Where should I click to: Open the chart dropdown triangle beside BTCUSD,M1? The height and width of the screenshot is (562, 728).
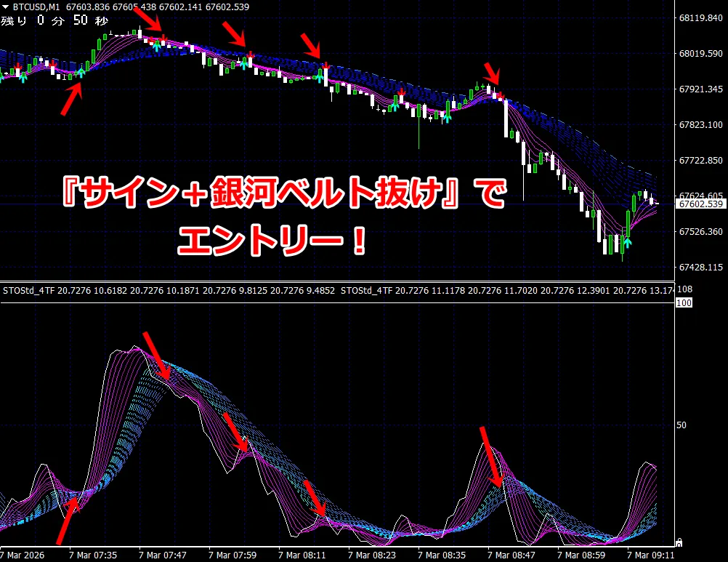point(6,7)
